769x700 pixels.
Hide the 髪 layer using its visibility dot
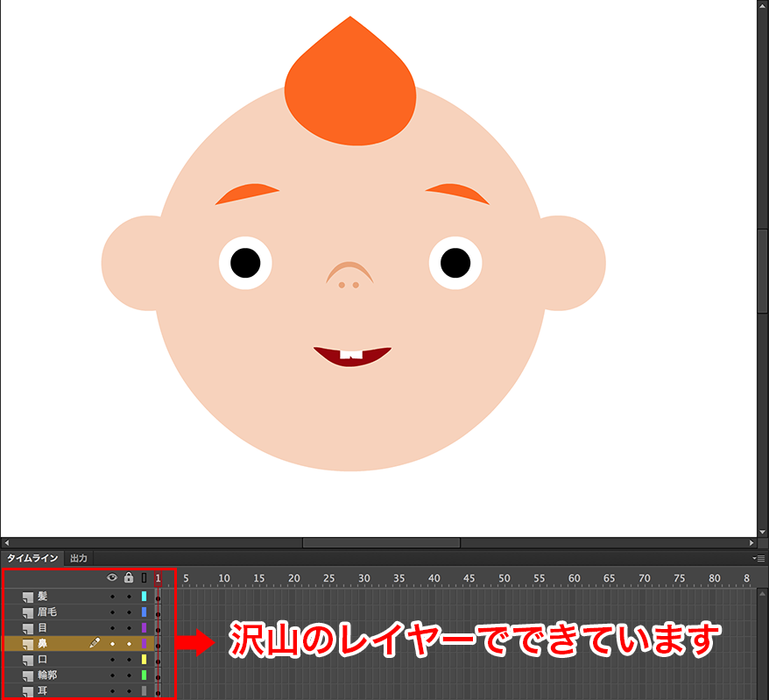tap(112, 597)
